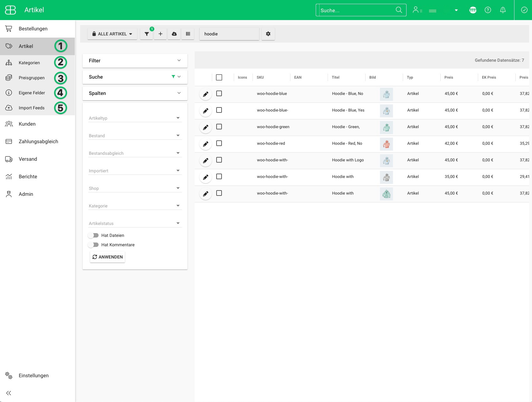Open the Shop dropdown
Screen dimensions: 532x402
point(135,188)
